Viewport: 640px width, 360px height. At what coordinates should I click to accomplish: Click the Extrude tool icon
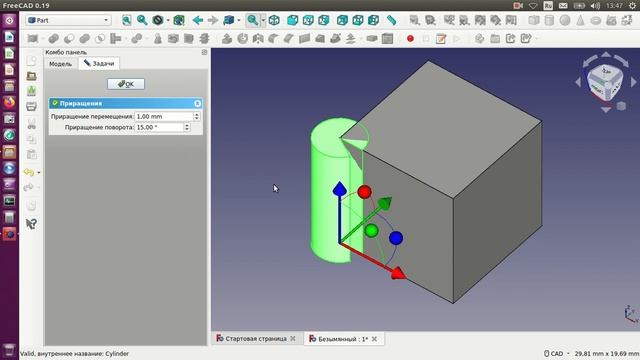[227, 39]
